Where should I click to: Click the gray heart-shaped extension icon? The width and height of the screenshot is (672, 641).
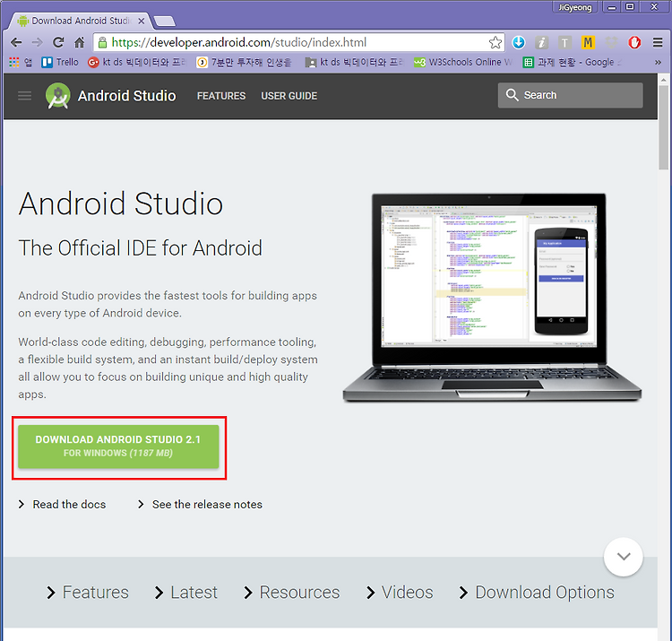click(611, 42)
